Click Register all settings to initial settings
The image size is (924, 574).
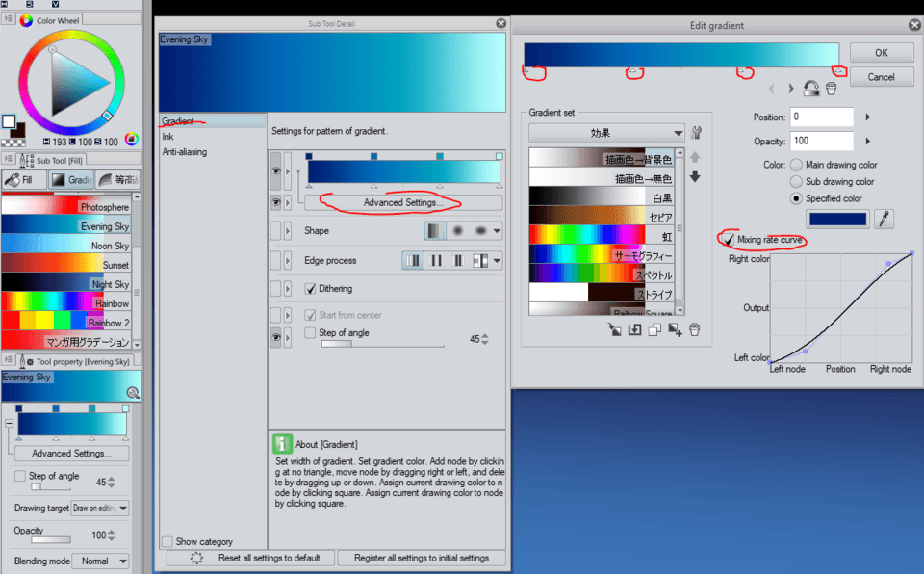tap(422, 558)
